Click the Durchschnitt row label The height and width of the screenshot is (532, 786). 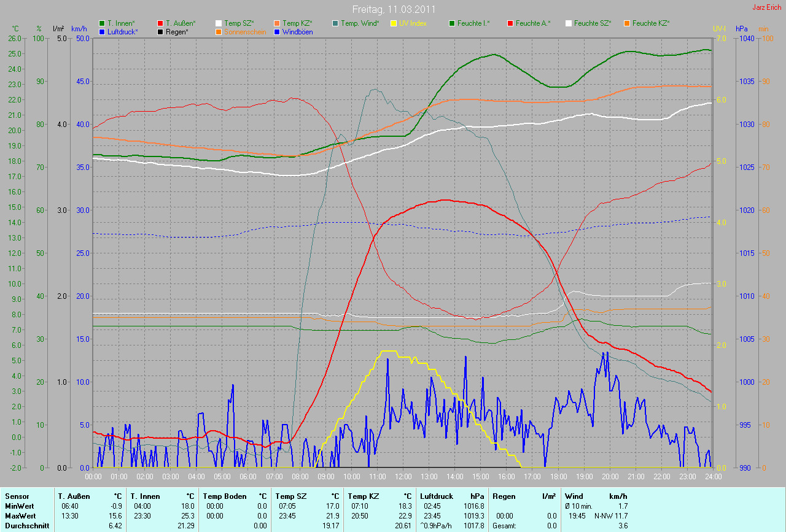coord(26,526)
